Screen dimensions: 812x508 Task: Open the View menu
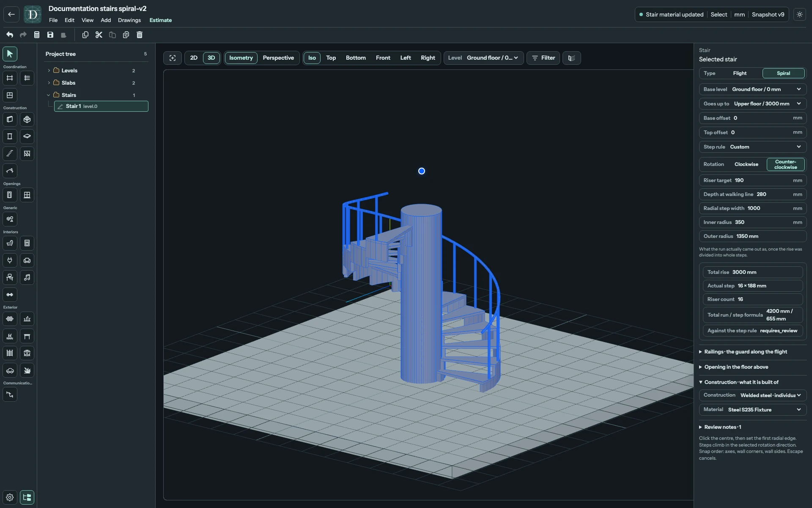click(x=88, y=20)
